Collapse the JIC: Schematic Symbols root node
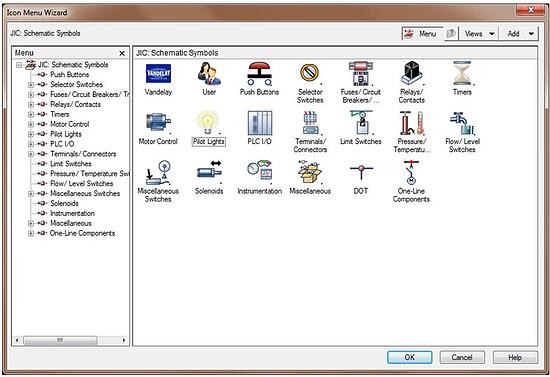550x377 pixels. (19, 65)
